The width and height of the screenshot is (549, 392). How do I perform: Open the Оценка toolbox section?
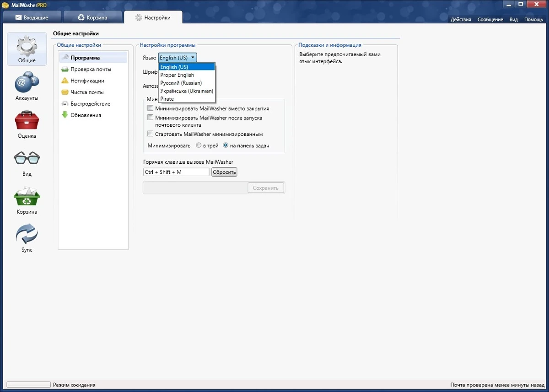pos(27,124)
